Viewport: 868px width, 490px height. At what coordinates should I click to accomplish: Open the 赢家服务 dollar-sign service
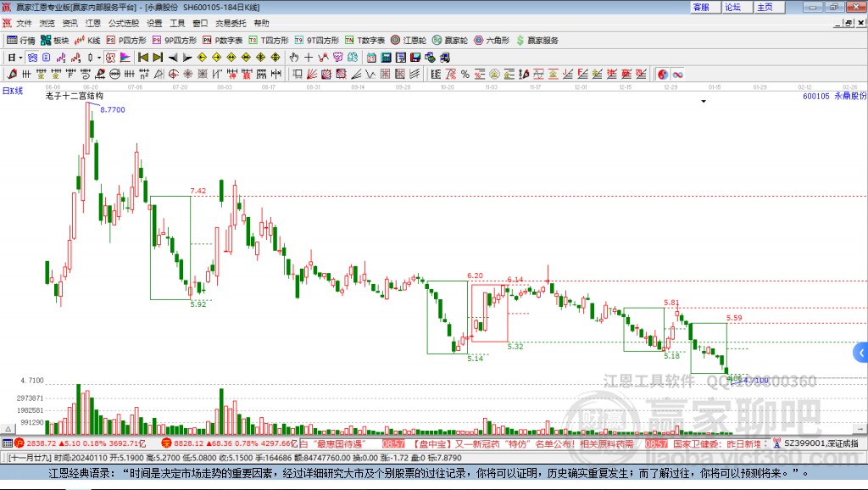pos(537,41)
